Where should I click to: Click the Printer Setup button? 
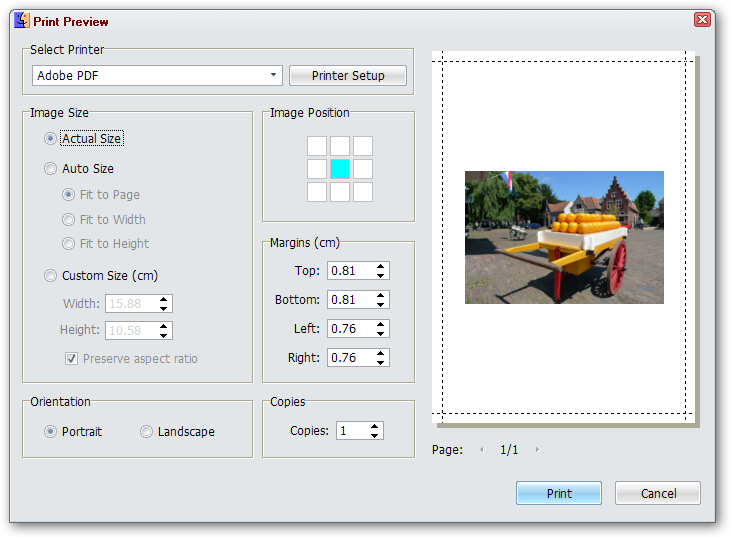click(348, 75)
